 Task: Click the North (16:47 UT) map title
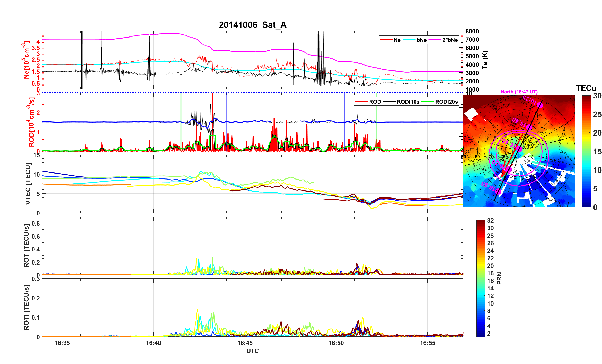point(519,92)
